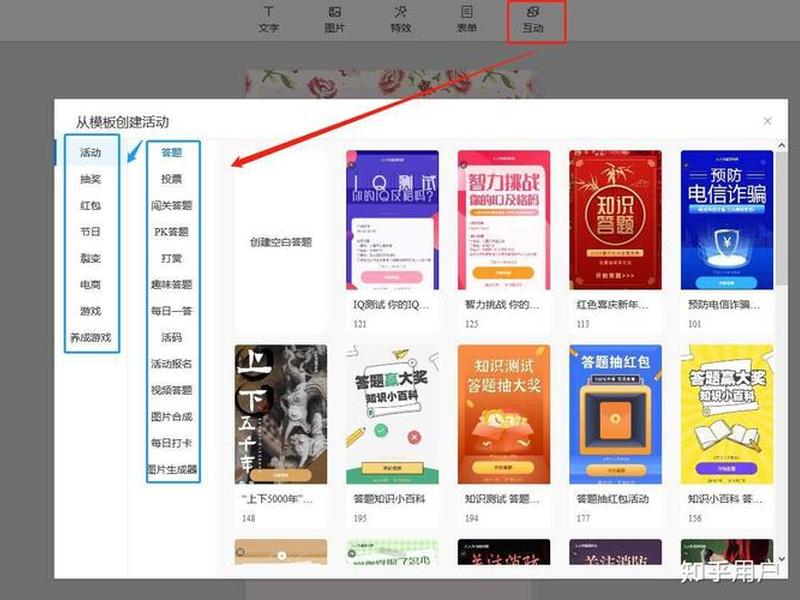Open the 智力挑战 template thumbnail

coord(504,220)
